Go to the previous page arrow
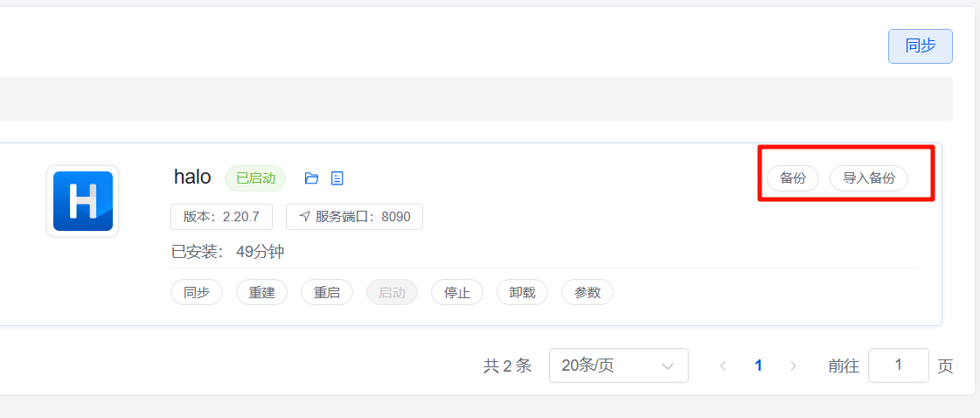This screenshot has width=980, height=418. (x=723, y=366)
